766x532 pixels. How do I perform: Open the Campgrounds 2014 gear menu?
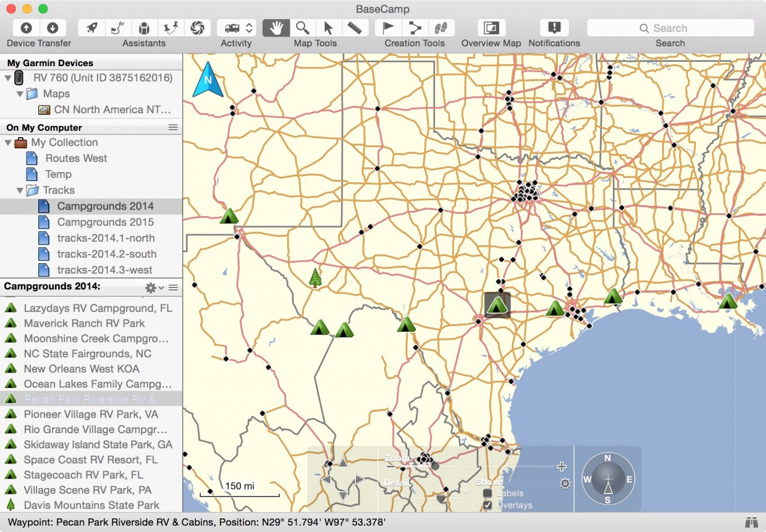(153, 287)
